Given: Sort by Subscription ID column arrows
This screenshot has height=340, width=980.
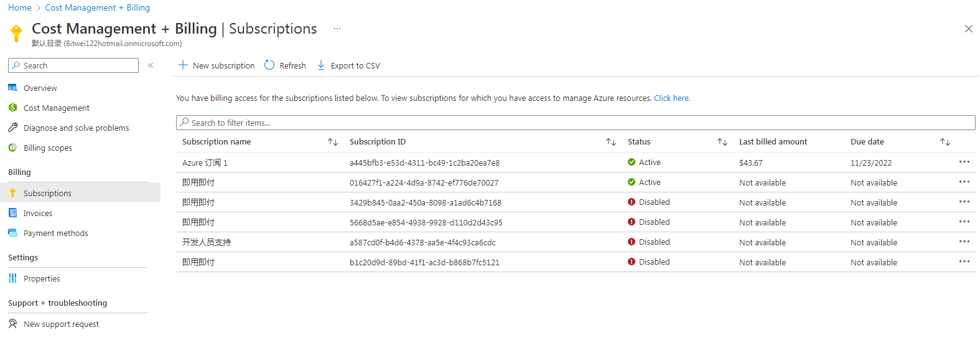Looking at the screenshot, I should [x=611, y=142].
